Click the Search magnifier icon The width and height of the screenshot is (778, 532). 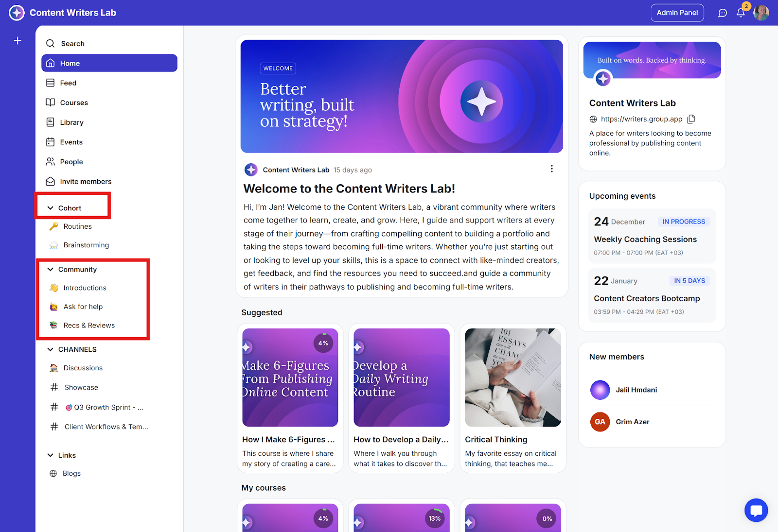[x=50, y=44]
